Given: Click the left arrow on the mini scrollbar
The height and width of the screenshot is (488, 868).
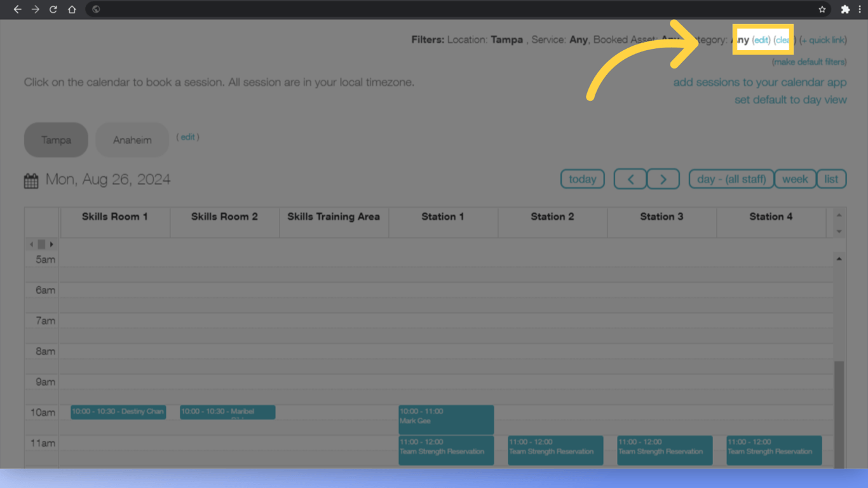Looking at the screenshot, I should click(x=31, y=244).
